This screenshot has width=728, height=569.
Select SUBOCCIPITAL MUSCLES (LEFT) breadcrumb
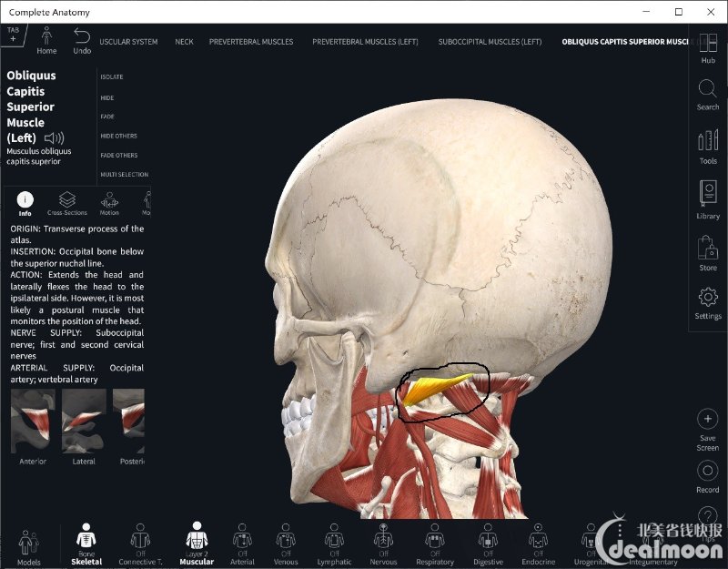pyautogui.click(x=490, y=42)
